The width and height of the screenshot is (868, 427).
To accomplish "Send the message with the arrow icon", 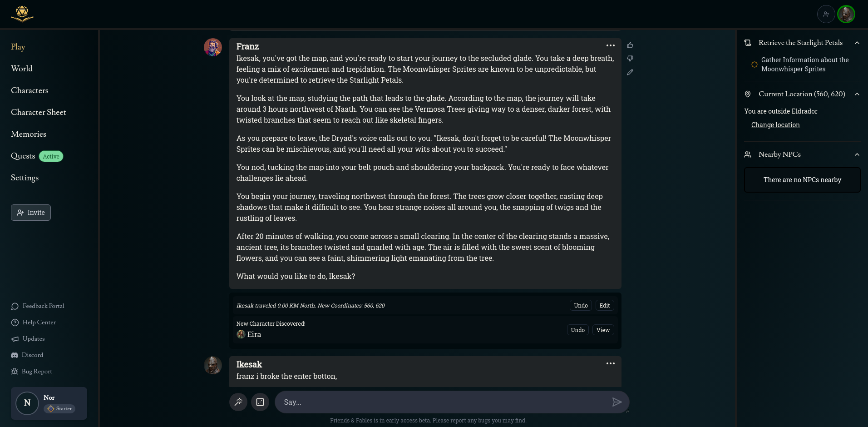I will pos(616,402).
